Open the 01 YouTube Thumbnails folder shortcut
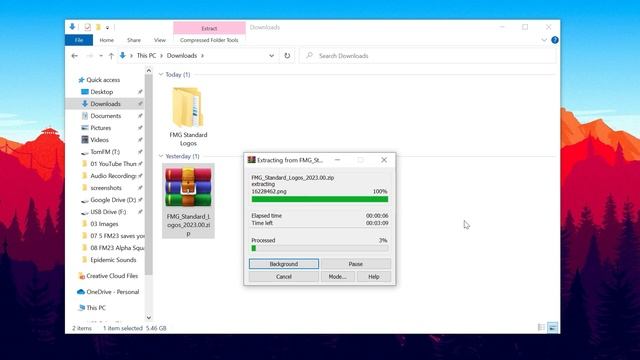640x360 pixels. point(113,164)
